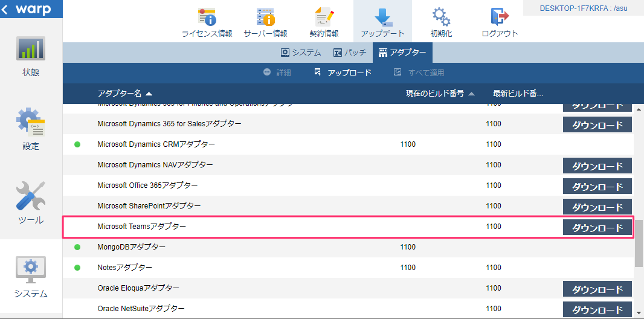644x319 pixels.
Task: Open the ツール tools sidebar icon
Action: [31, 195]
